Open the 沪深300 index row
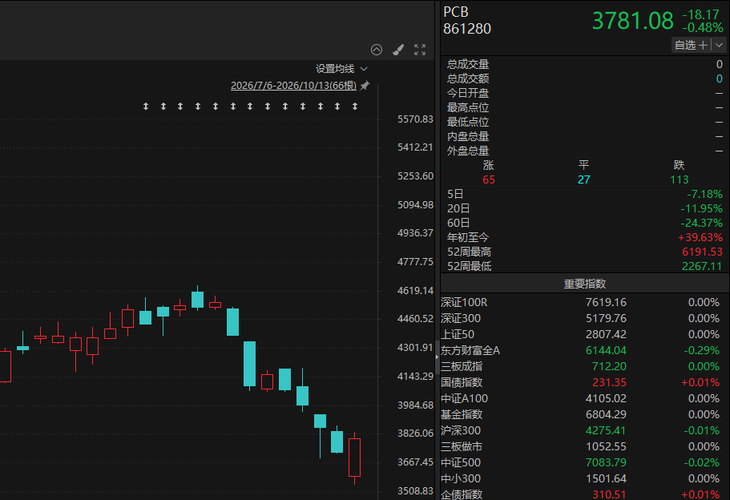This screenshot has width=730, height=500. point(585,431)
